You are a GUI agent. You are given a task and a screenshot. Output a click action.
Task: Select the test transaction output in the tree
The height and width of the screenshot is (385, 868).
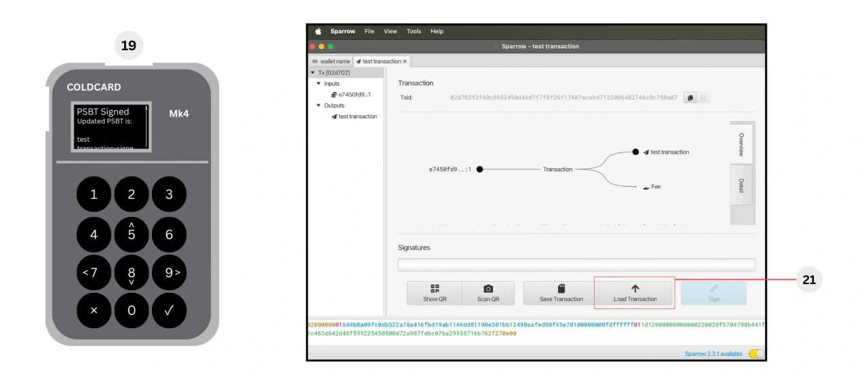[353, 117]
